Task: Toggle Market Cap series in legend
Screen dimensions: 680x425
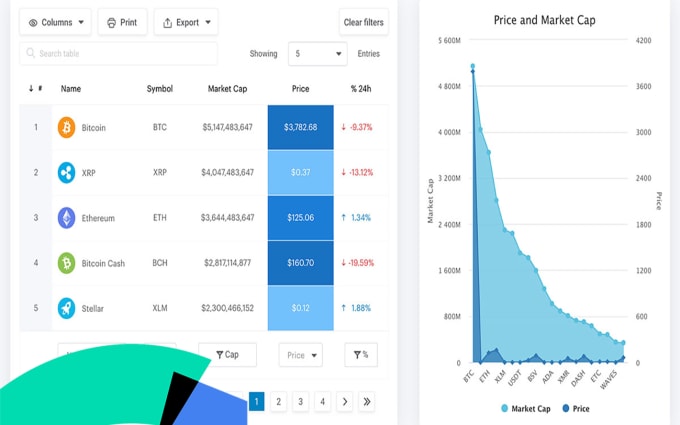Action: [x=526, y=409]
